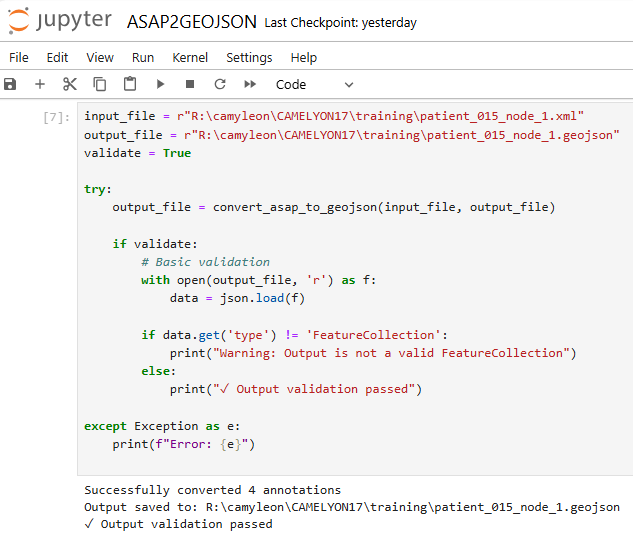
Task: Open the Help menu
Action: [304, 58]
